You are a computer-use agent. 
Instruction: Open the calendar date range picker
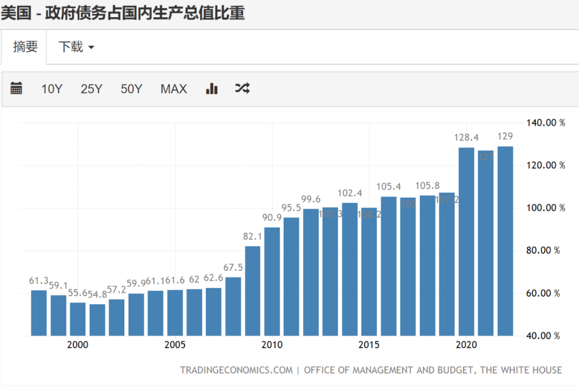pos(16,88)
